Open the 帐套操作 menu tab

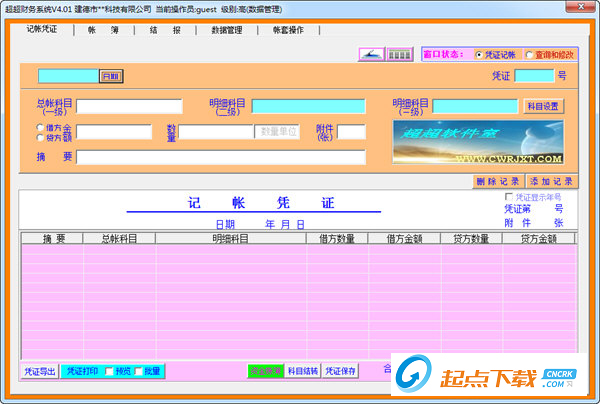288,30
